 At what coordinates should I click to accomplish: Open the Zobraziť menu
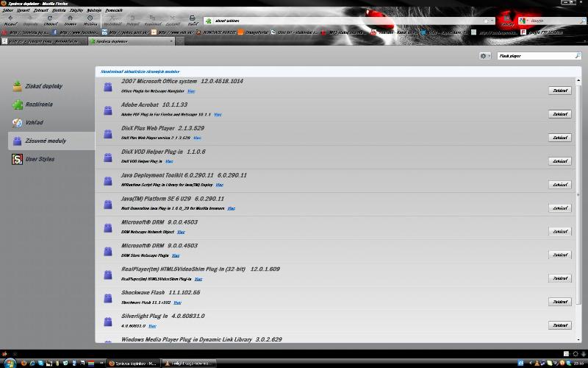[x=41, y=10]
